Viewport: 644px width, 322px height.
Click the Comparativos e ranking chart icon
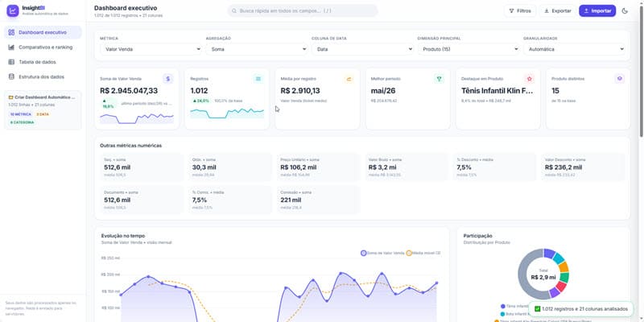pos(11,47)
